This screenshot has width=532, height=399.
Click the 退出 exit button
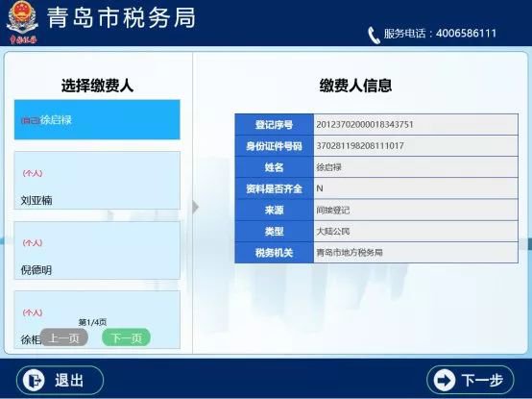60,380
